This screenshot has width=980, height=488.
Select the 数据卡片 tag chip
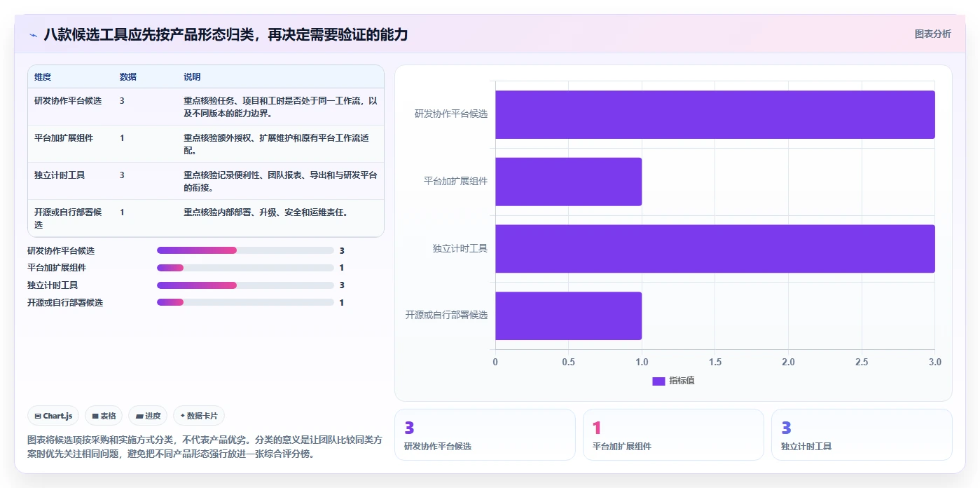tap(199, 416)
